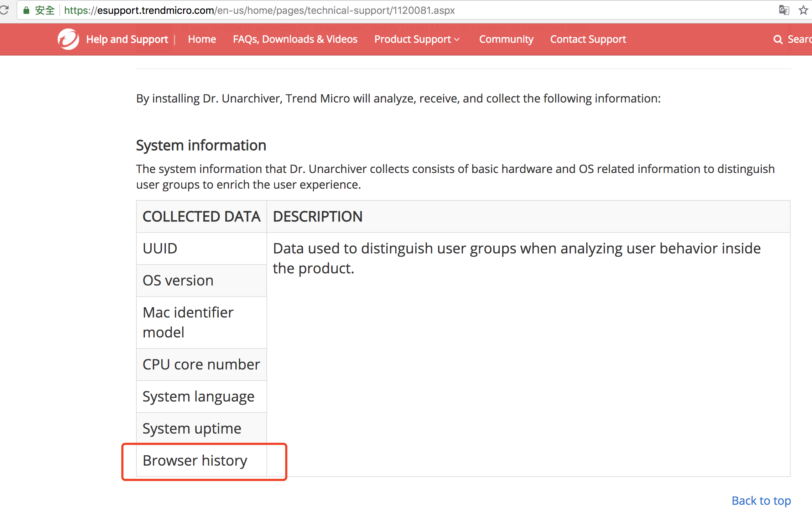
Task: Click the Help and Support link
Action: pos(127,39)
